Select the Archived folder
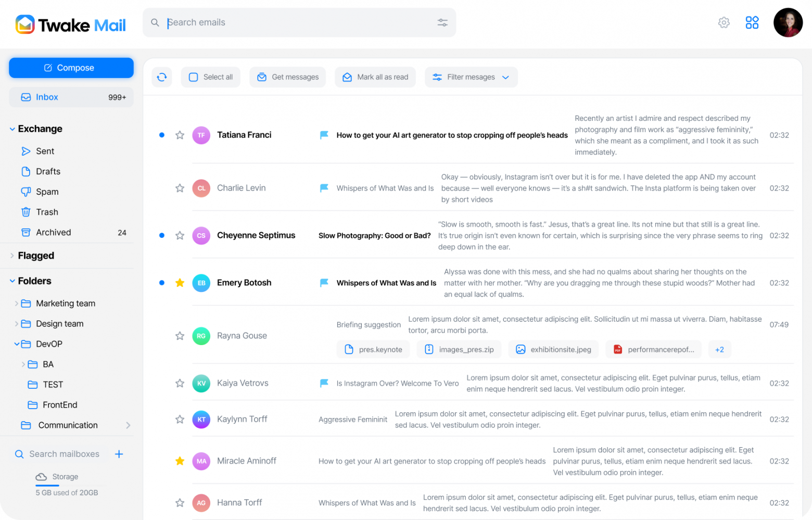812x520 pixels. coord(54,232)
